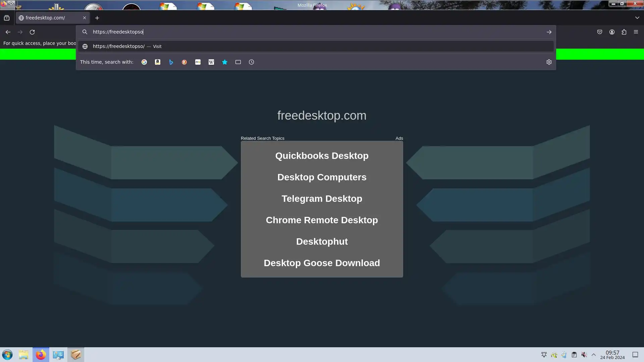Search bookmarks with star icon
The height and width of the screenshot is (362, 644).
[x=225, y=62]
